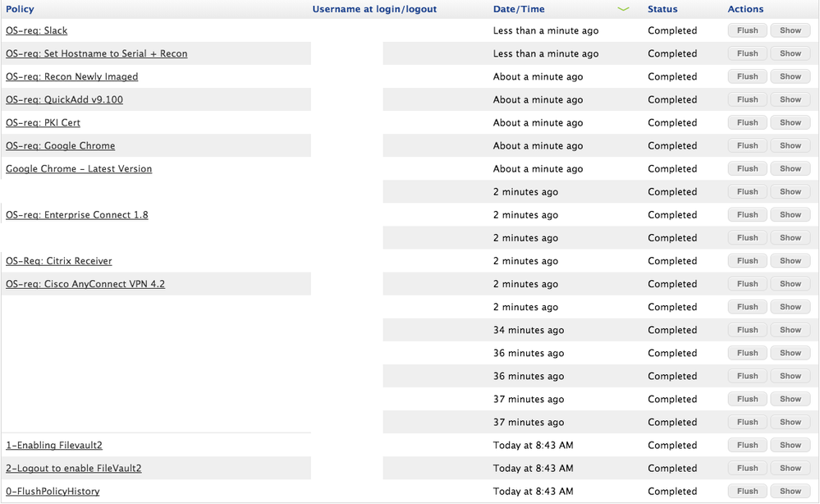This screenshot has width=820, height=504.
Task: Open the 1-Enabling Filevault2 policy
Action: click(54, 445)
